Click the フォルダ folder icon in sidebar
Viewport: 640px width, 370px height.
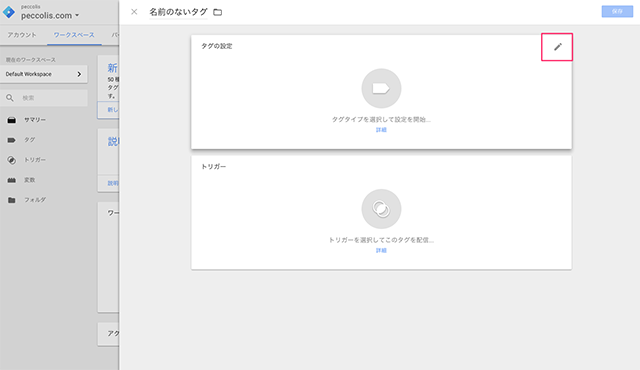pyautogui.click(x=11, y=200)
